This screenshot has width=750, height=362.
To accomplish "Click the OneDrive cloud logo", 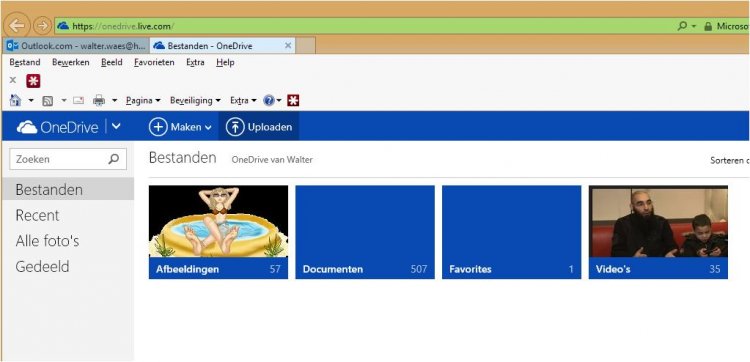I will 27,127.
